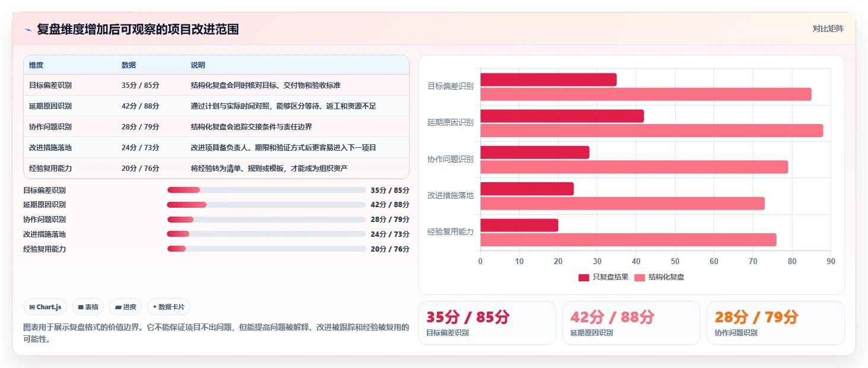Viewport: 868px width, 368px height.
Task: Click the light 结构化复盘 bar for 改进措施落地
Action: (622, 204)
